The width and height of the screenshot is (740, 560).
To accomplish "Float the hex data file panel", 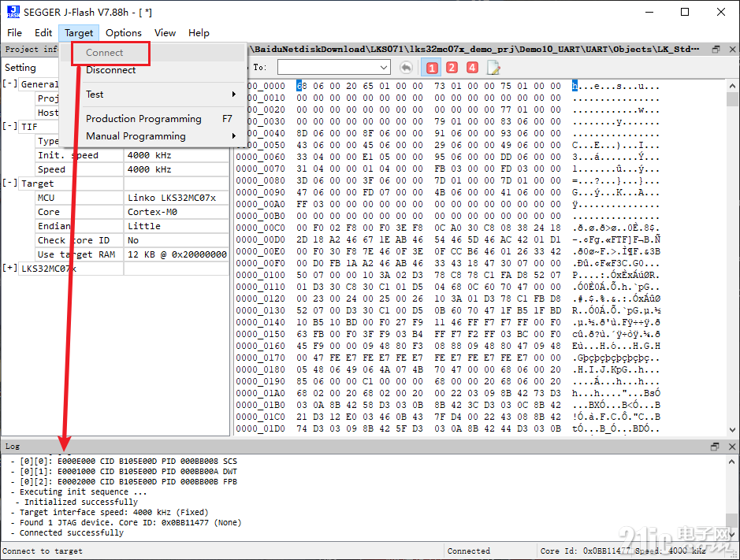I will point(716,49).
